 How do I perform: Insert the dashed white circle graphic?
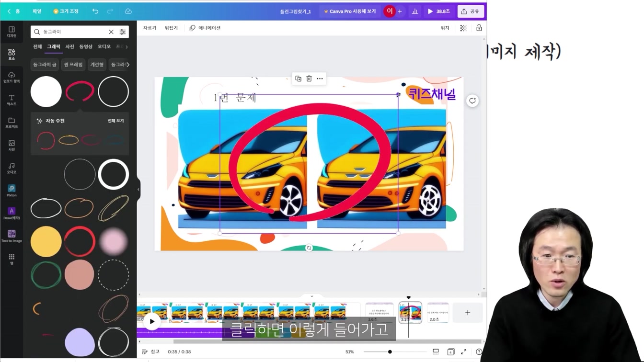click(114, 275)
